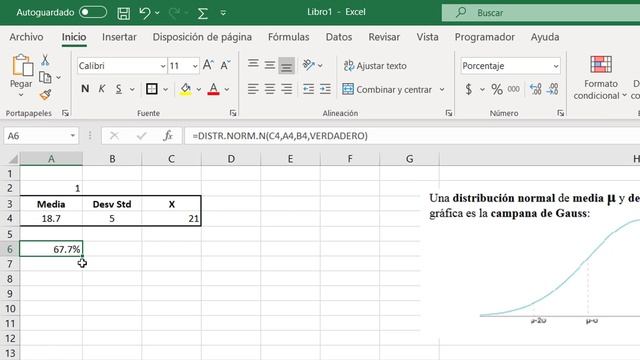The height and width of the screenshot is (360, 640).
Task: Click the Increase font size icon
Action: tap(208, 65)
